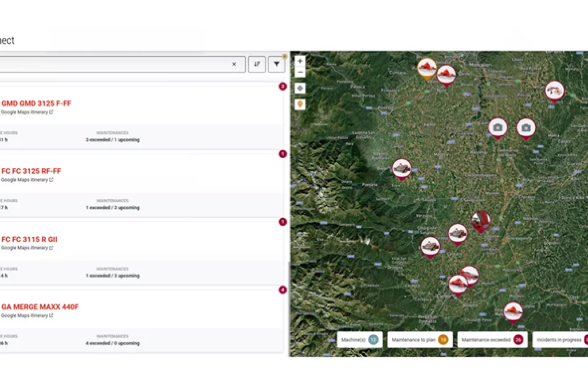Viewport: 588px width, 392px height.
Task: Open the FC 3115 R GII machine card
Action: click(x=29, y=239)
